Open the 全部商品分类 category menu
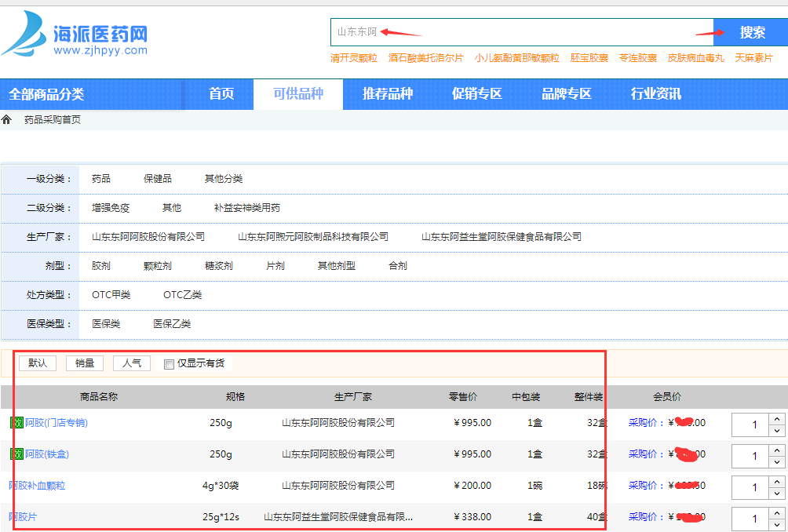The height and width of the screenshot is (532, 788). [x=46, y=94]
